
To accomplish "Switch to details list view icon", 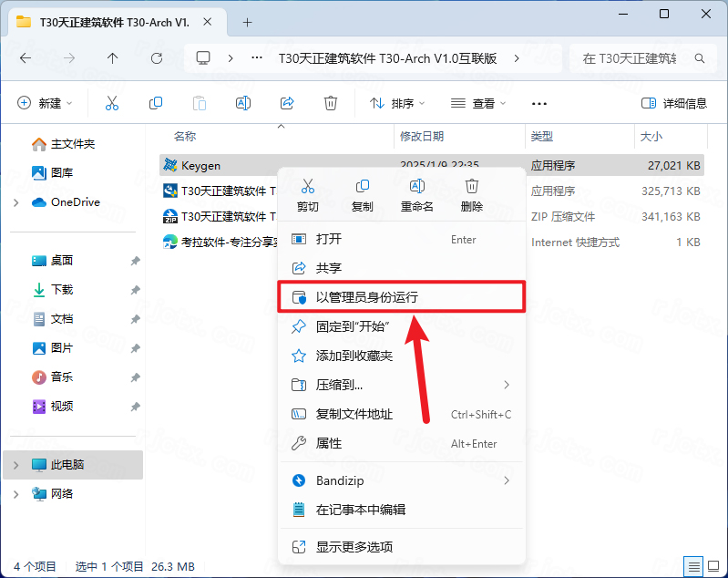I will pyautogui.click(x=694, y=566).
